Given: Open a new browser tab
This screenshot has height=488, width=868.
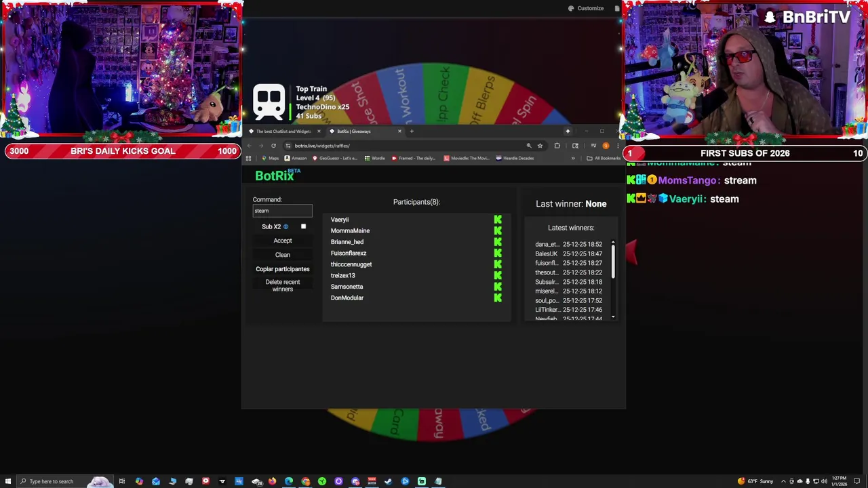Looking at the screenshot, I should [x=412, y=131].
